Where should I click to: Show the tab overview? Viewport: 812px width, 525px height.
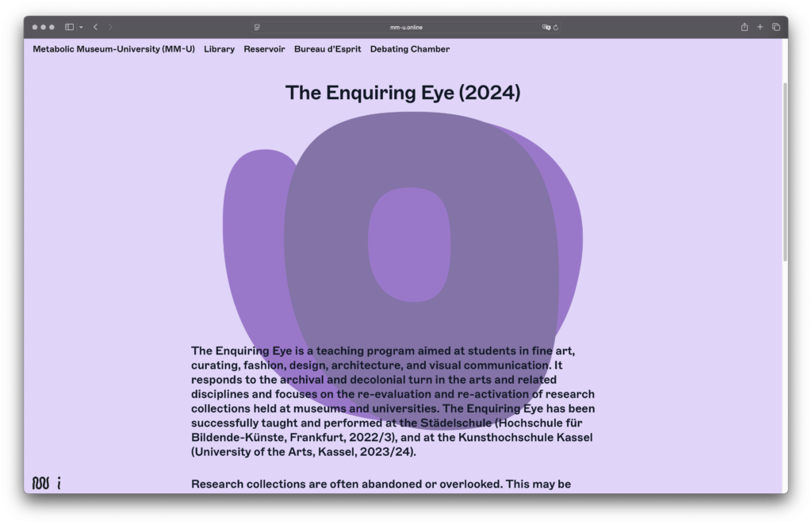pyautogui.click(x=776, y=27)
